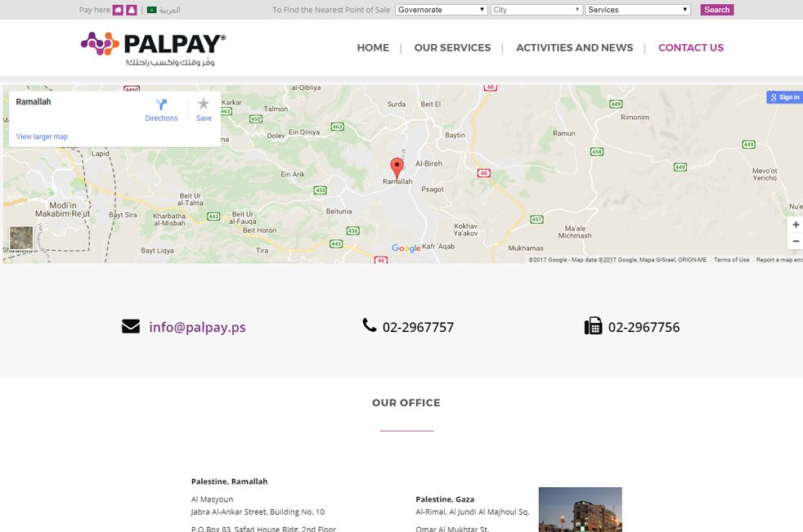
Task: Select the Home menu item
Action: pyautogui.click(x=373, y=47)
